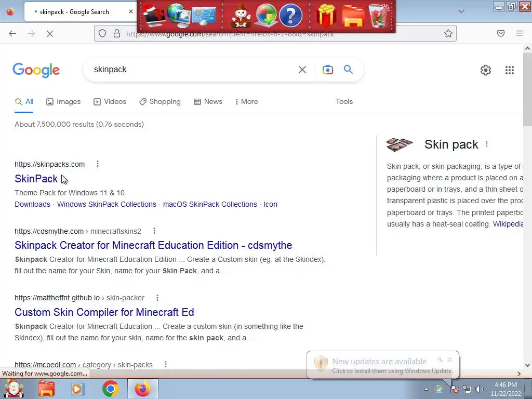
Task: Close the Windows Update notification balloon
Action: point(449,360)
